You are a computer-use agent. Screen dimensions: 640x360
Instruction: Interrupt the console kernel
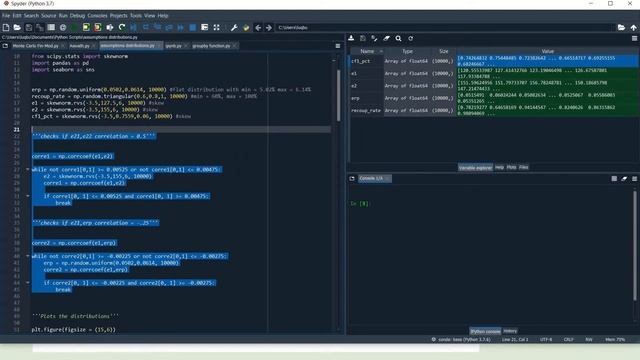(x=614, y=178)
